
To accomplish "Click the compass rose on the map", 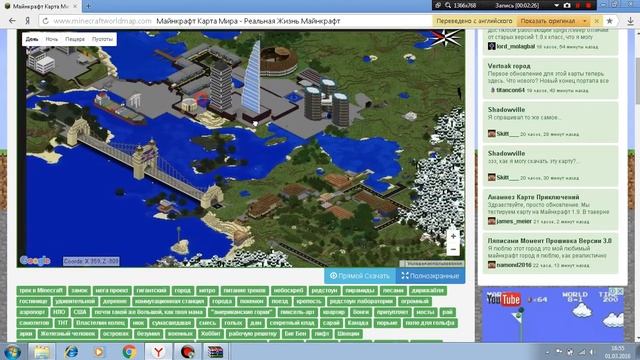I will click(x=445, y=38).
